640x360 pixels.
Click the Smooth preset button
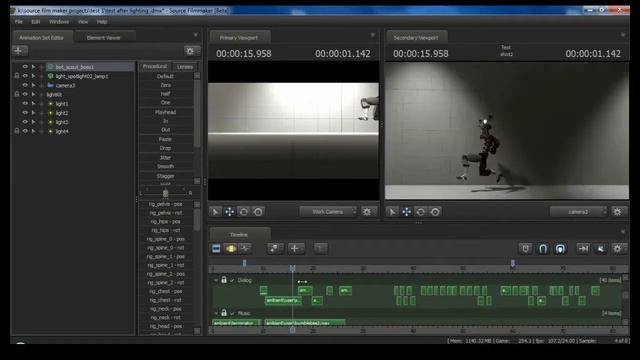pos(165,167)
